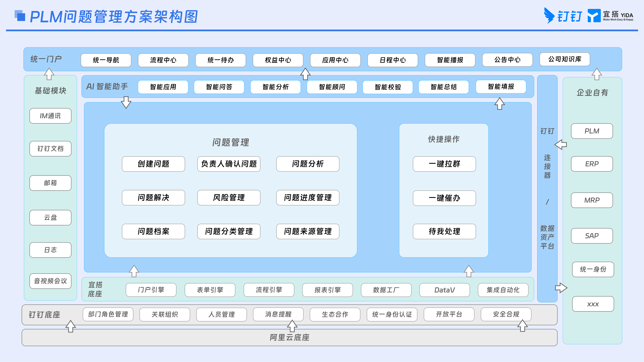This screenshot has height=362, width=644.
Task: Click the 一键拉群 quick action
Action: [445, 164]
